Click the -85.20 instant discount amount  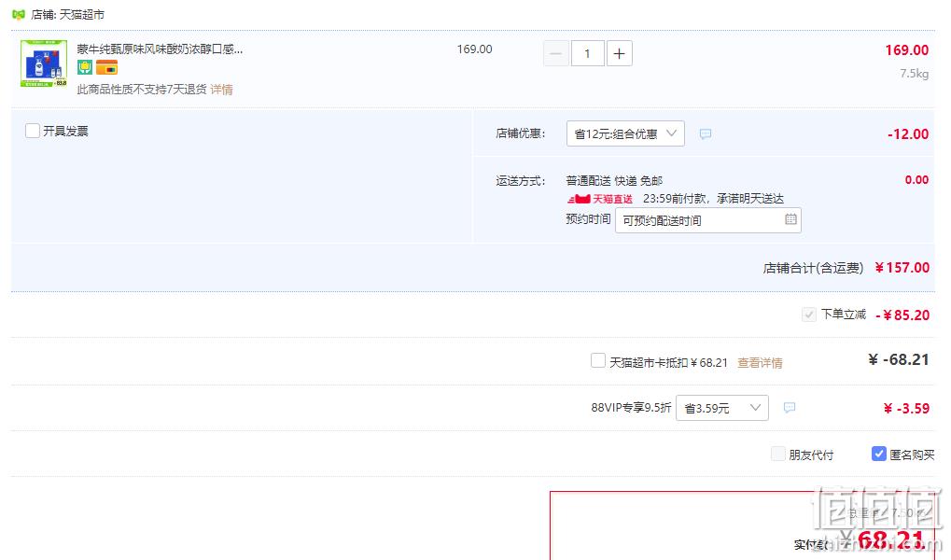[x=902, y=315]
